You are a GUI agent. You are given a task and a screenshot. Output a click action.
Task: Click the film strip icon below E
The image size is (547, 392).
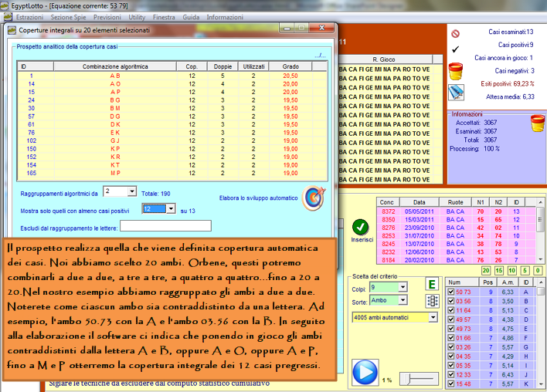[x=432, y=301]
